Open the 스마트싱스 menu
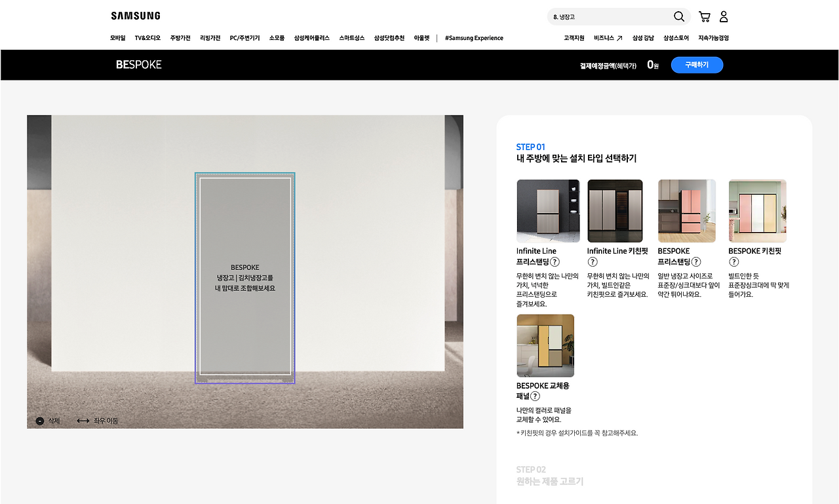Viewport: 839px width, 504px height. click(x=352, y=38)
